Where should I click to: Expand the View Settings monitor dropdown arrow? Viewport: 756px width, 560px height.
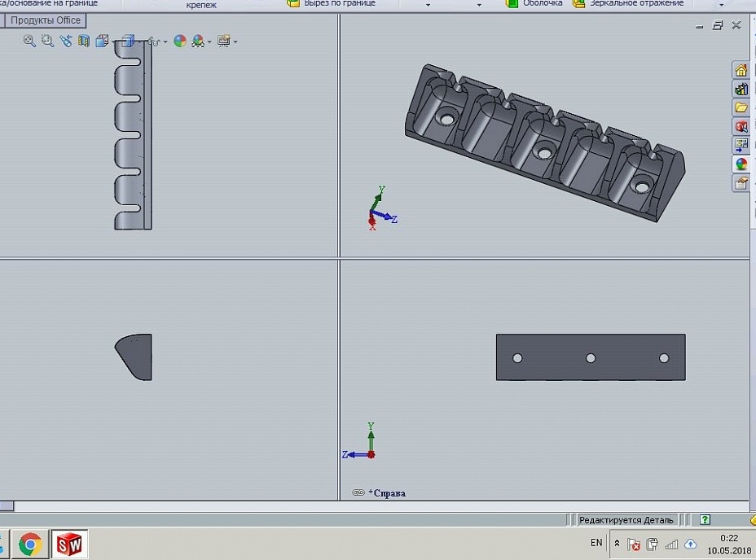pos(235,42)
